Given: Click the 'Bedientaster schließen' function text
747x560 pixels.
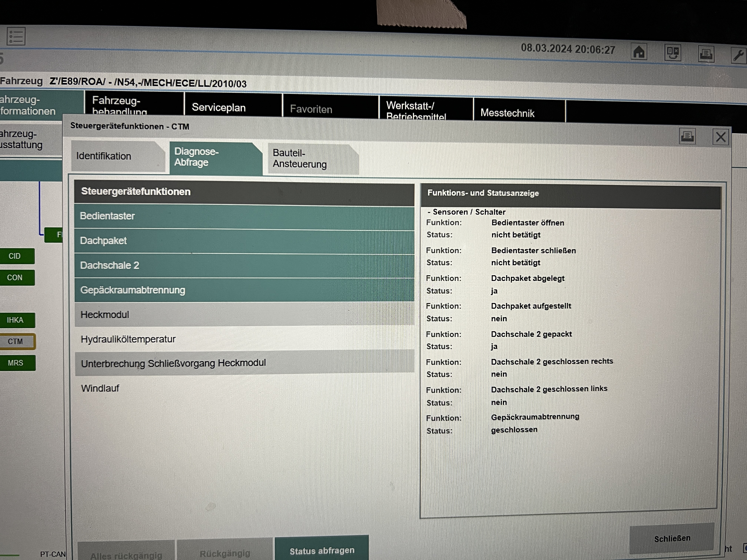Looking at the screenshot, I should [x=533, y=251].
